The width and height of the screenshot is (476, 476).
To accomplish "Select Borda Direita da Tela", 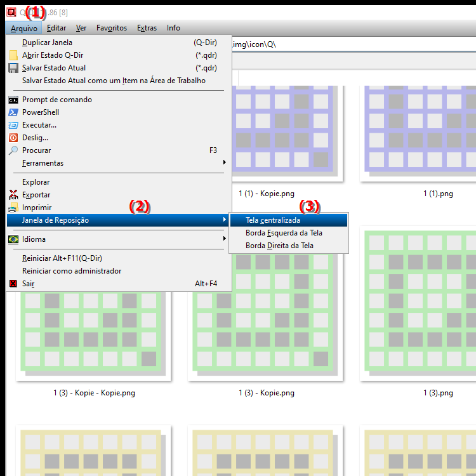I will coord(289,246).
